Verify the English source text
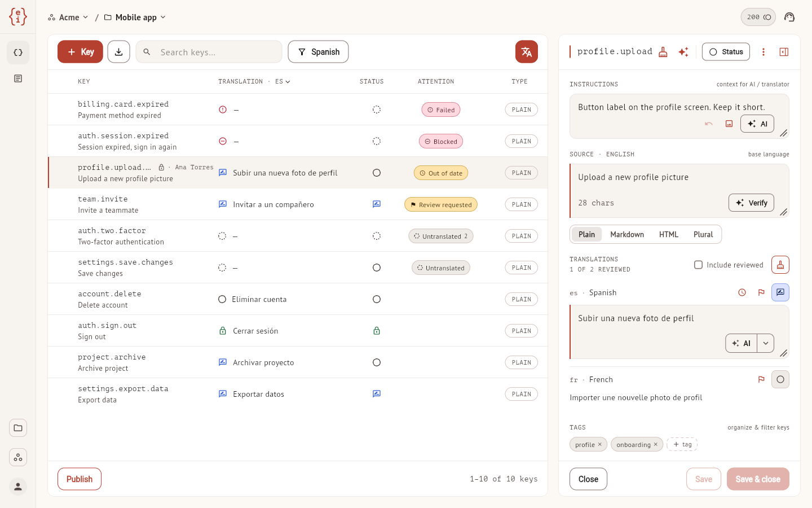This screenshot has height=508, width=812. pyautogui.click(x=752, y=203)
